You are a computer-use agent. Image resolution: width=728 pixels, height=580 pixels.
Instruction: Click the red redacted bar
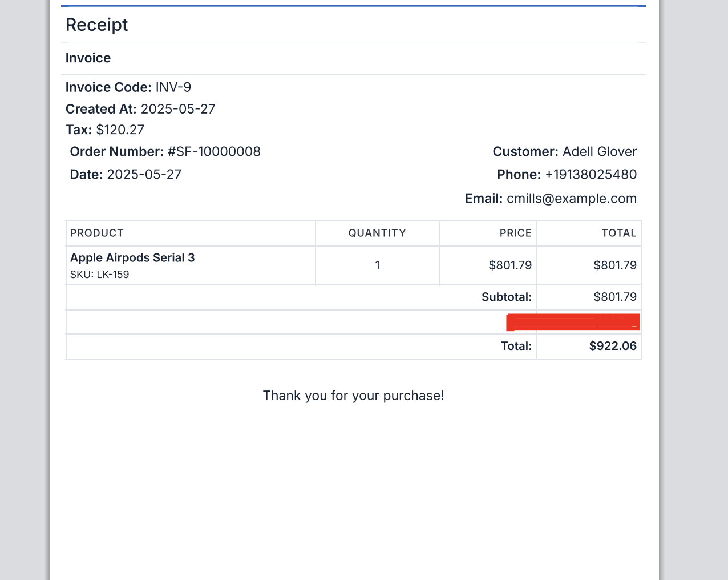point(572,322)
